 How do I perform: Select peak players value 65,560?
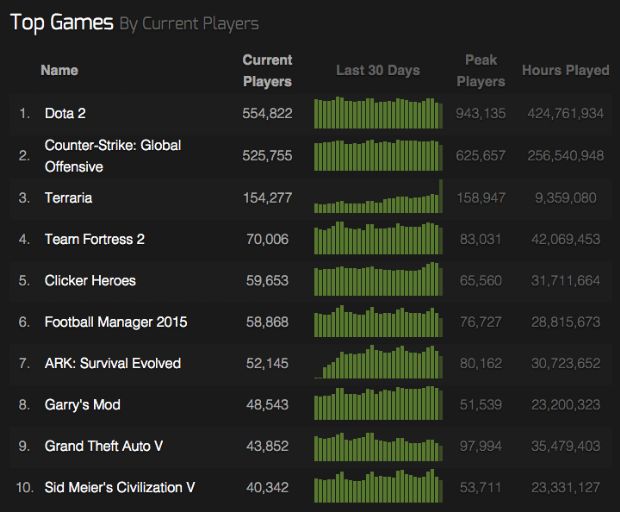click(x=481, y=281)
